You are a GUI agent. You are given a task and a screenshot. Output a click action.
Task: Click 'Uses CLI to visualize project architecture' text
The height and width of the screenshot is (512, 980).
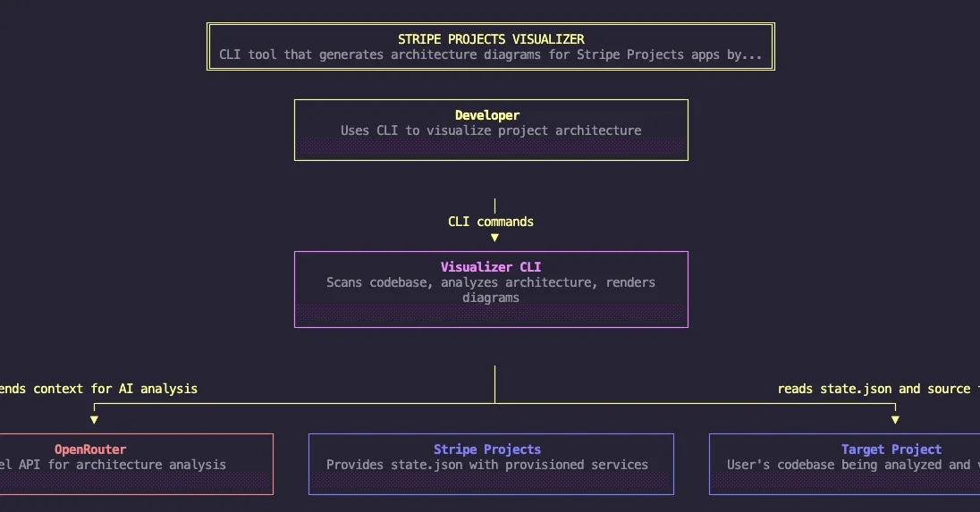pos(491,130)
